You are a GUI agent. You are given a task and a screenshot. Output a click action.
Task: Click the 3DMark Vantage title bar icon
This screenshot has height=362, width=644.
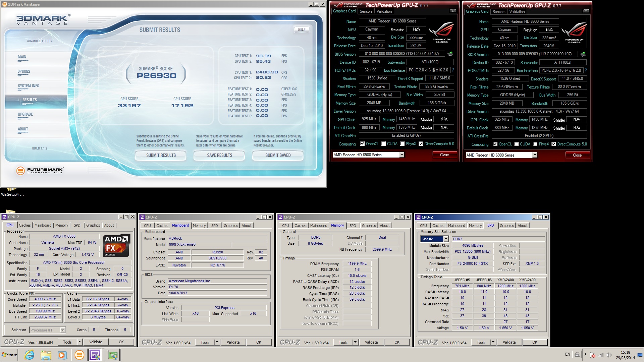(x=5, y=4)
